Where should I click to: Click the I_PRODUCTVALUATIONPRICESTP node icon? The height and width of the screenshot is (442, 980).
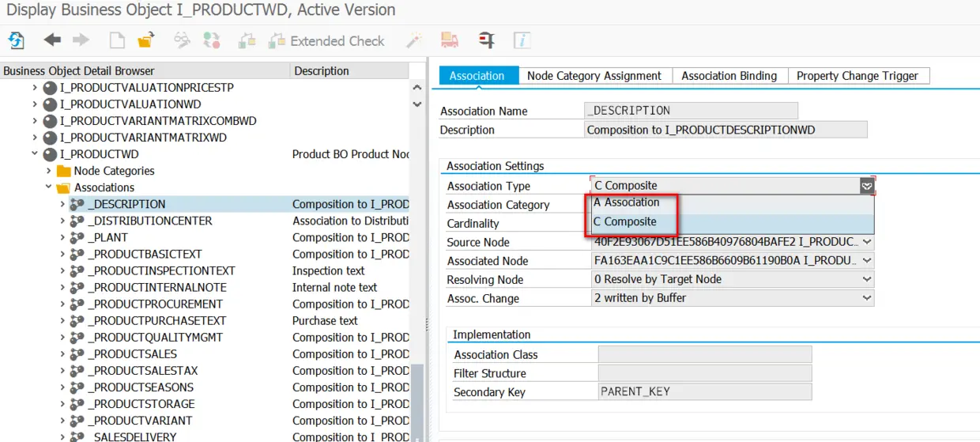pos(50,88)
